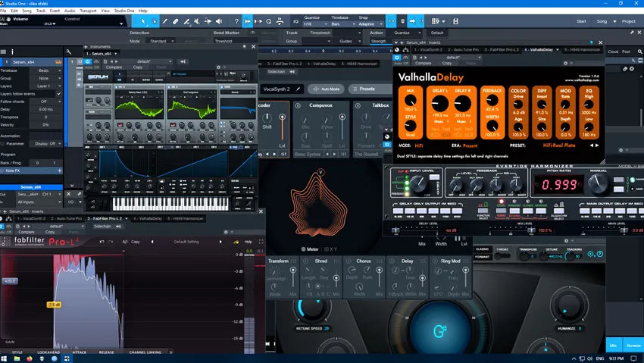Select the Listen speaker tool
The height and width of the screenshot is (363, 644).
[219, 21]
